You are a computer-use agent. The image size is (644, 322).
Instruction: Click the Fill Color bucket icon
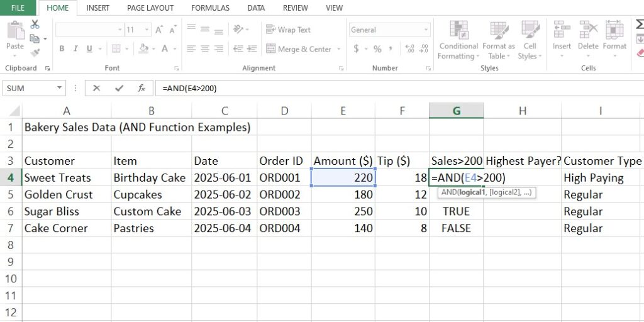(x=144, y=49)
